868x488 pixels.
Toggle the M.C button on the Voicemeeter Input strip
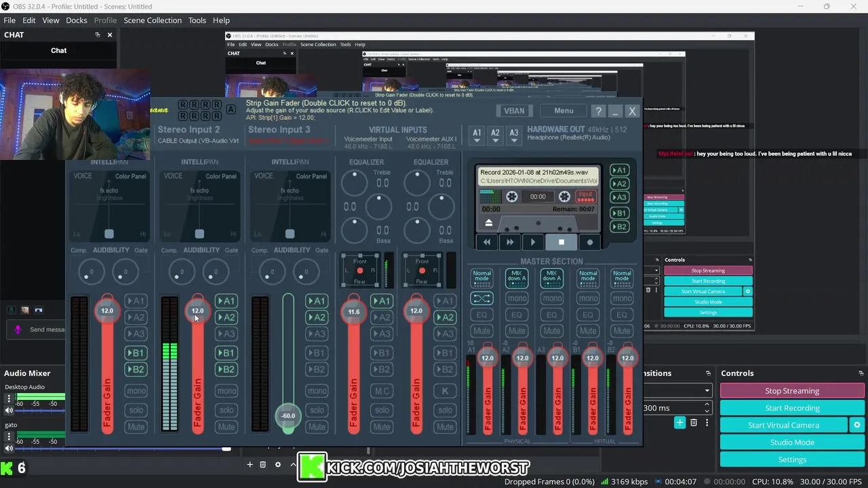coord(382,391)
